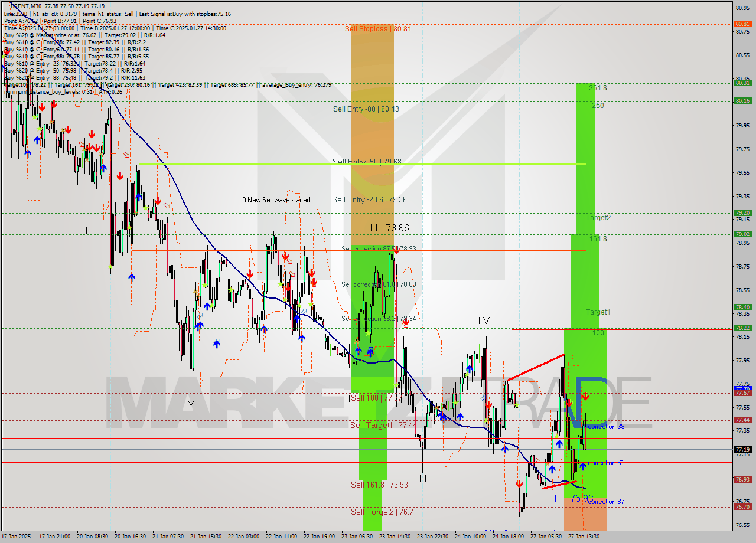756x543 pixels.
Task: Select the red 76.70 price tag
Action: [x=742, y=506]
